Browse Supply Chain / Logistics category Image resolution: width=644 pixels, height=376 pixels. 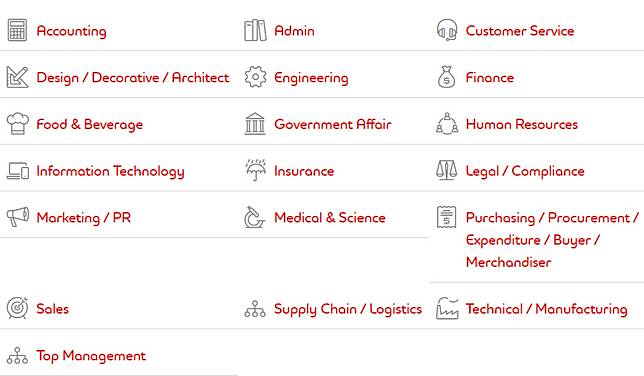pyautogui.click(x=348, y=309)
